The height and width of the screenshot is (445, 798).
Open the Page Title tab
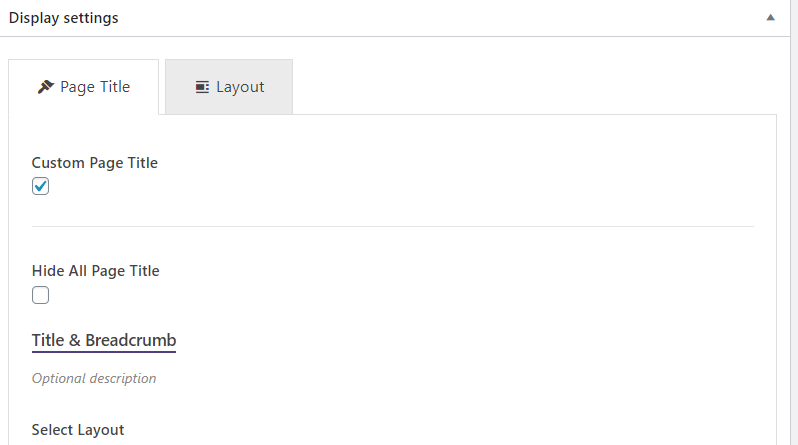pyautogui.click(x=83, y=87)
